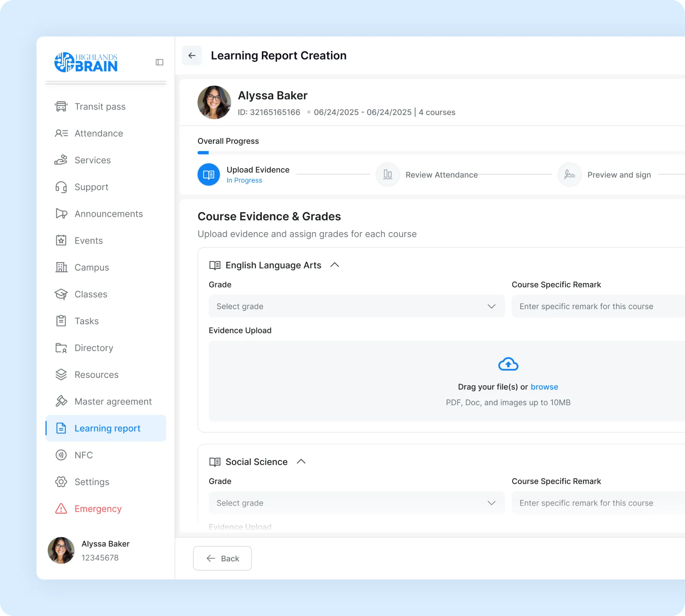
Task: Click the browse link to upload files
Action: point(544,387)
